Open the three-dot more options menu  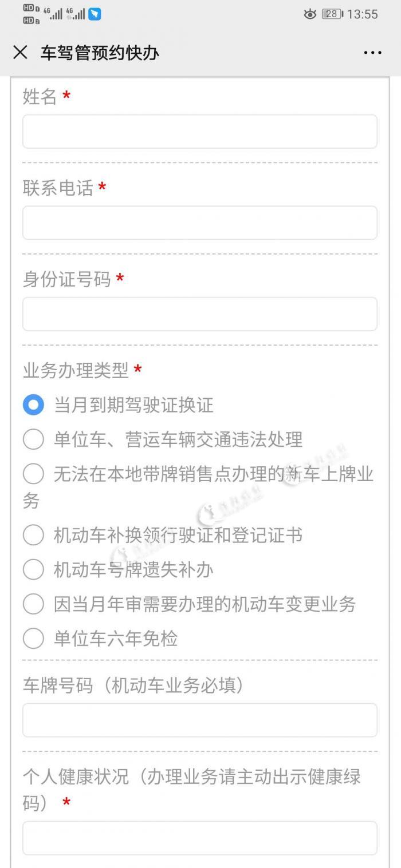pyautogui.click(x=372, y=53)
